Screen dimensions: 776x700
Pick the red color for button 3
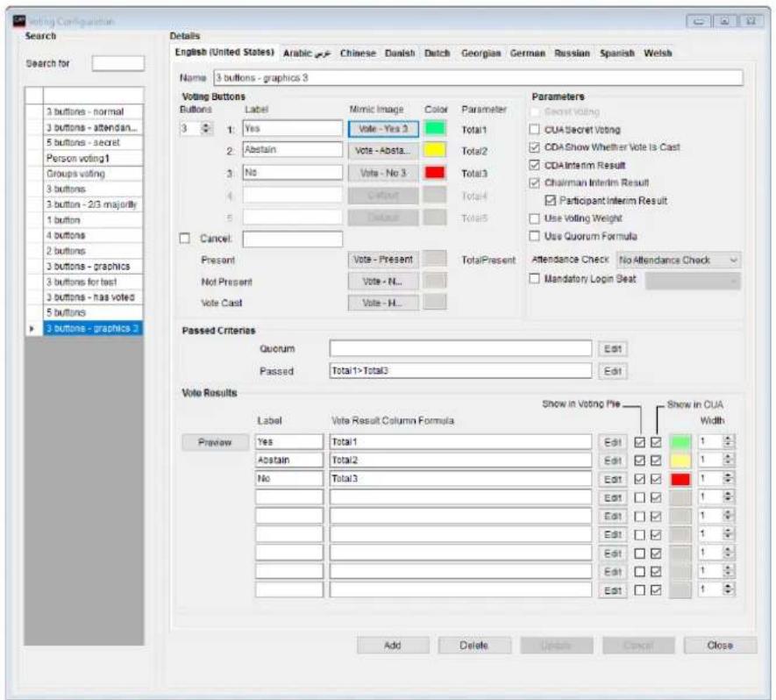coord(435,172)
